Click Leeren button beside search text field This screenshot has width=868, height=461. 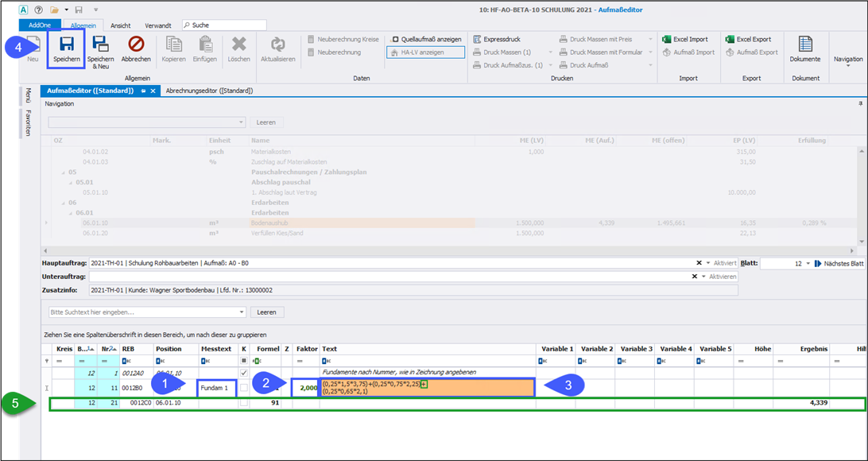tap(266, 312)
